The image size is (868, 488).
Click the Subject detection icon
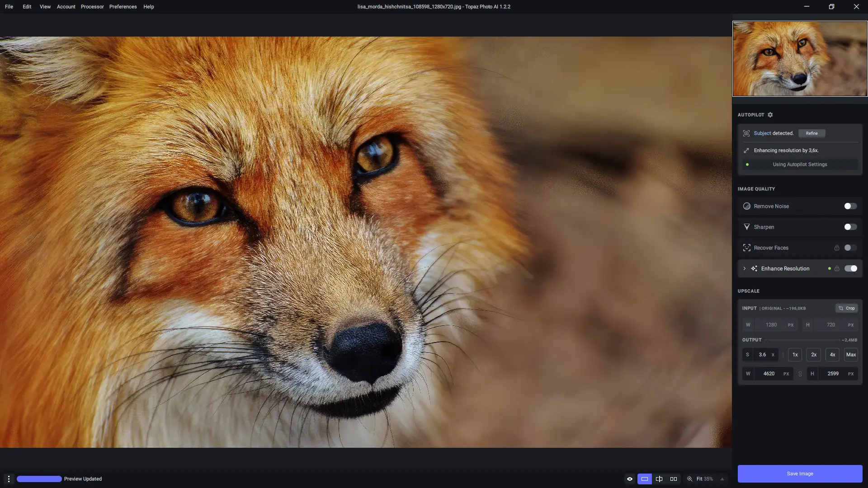(x=747, y=133)
